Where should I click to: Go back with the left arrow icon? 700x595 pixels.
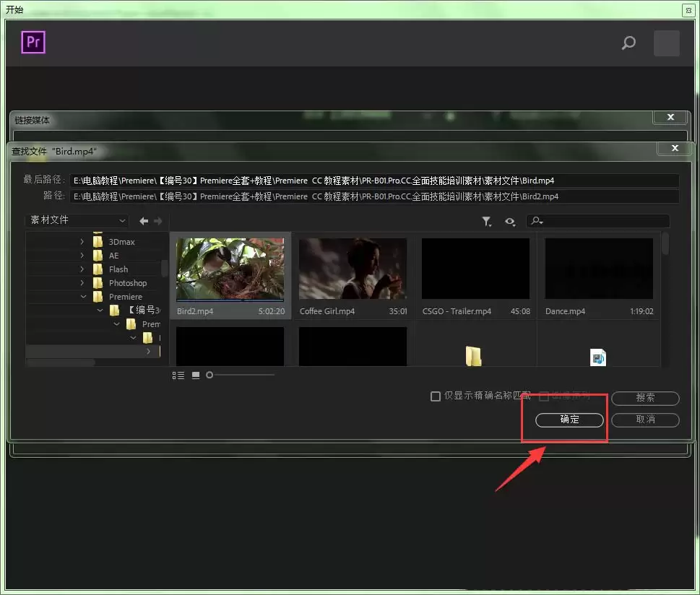coord(144,220)
